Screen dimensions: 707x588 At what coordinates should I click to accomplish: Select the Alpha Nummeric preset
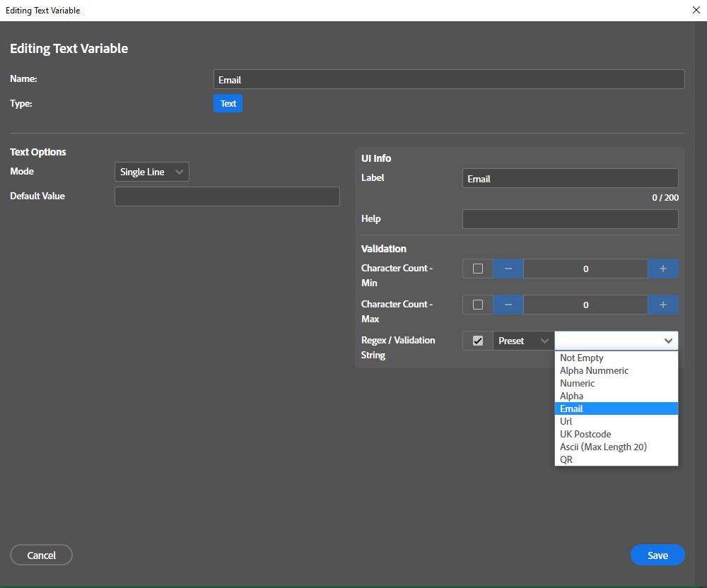pyautogui.click(x=594, y=370)
